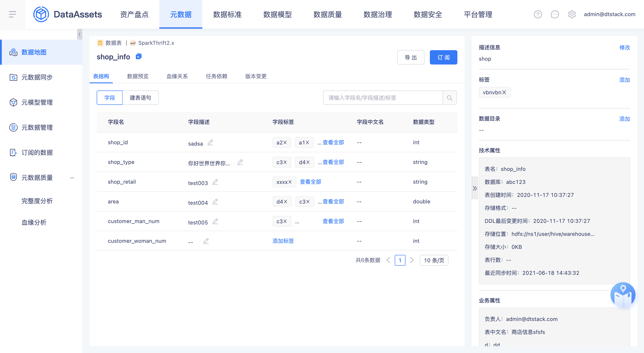Expand the right info panel toggle arrow
This screenshot has height=353, width=644.
coord(475,188)
